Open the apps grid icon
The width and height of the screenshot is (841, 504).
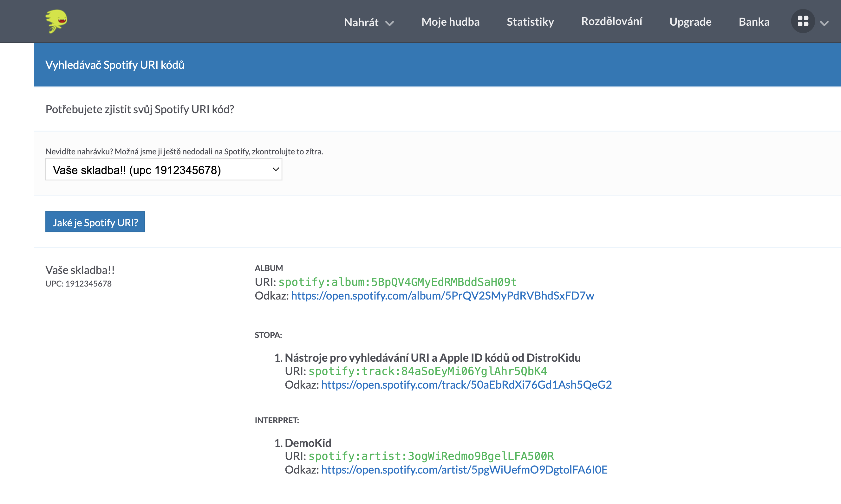[x=803, y=21]
